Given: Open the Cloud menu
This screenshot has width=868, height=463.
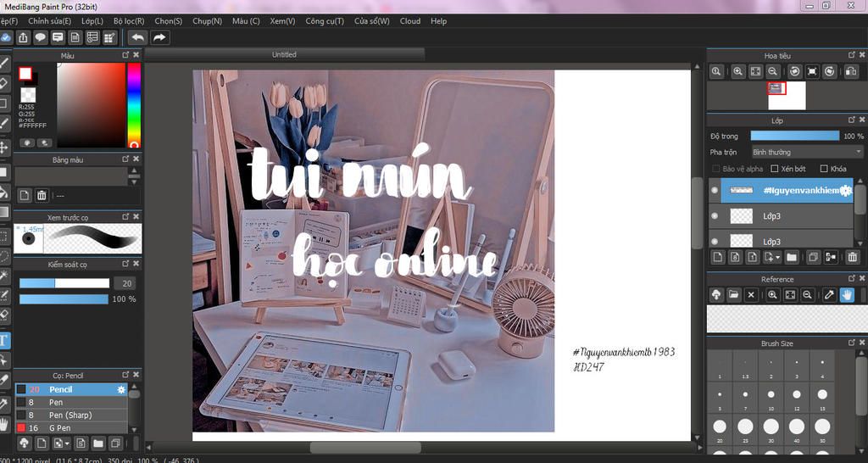Looking at the screenshot, I should tap(410, 21).
